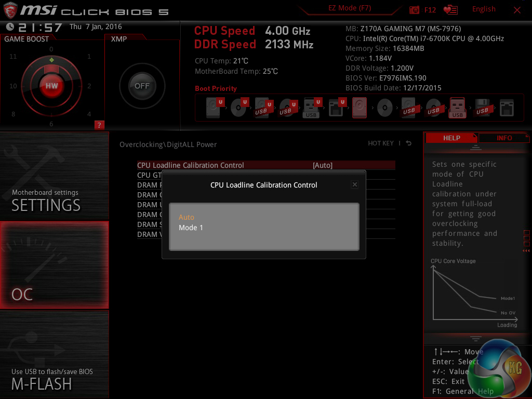
Task: Switch to EZ Mode (F7)
Action: 350,8
